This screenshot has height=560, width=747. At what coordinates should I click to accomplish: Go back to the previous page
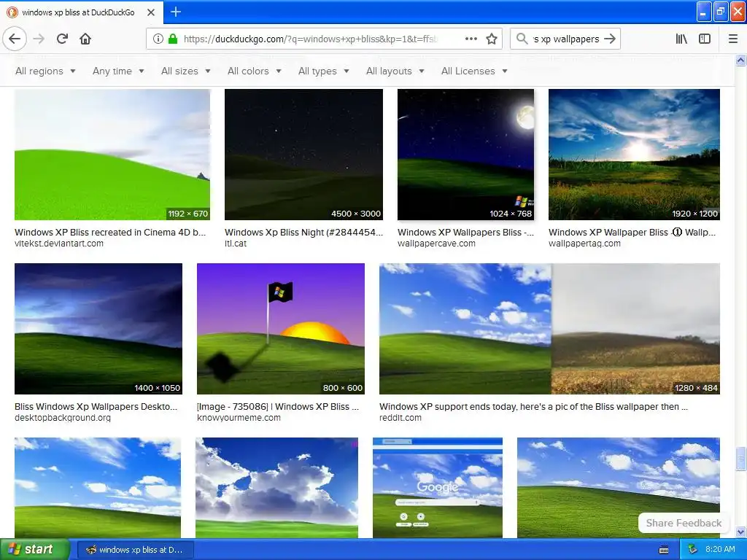pos(15,39)
